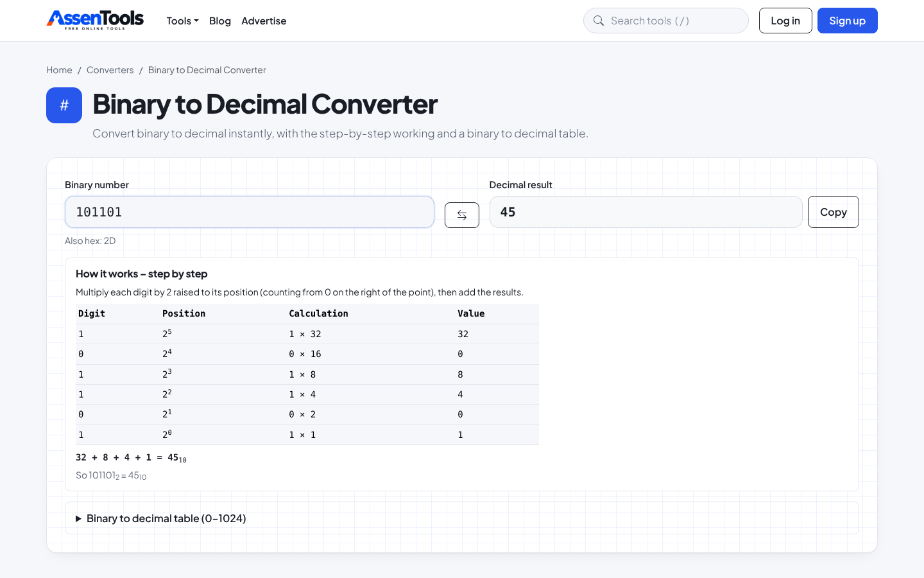Click the 'Binary number' label
This screenshot has height=578, width=924.
[97, 185]
